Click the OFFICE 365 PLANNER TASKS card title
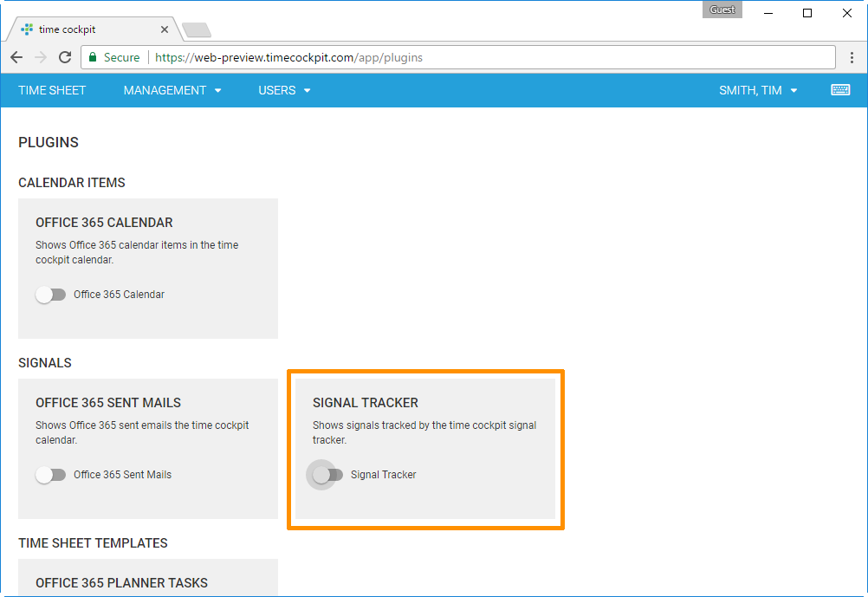 pos(122,582)
